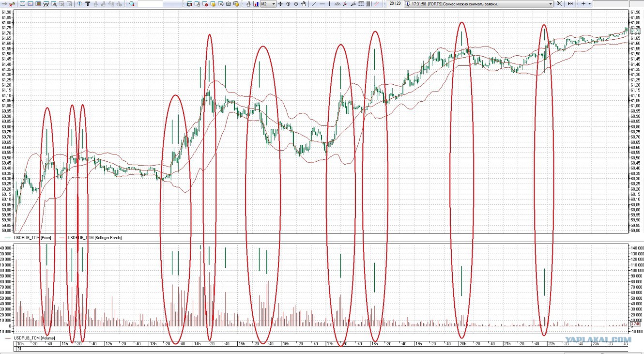
Task: Click the USDRUB_TOM [Volume] legend label
Action: (x=34, y=338)
